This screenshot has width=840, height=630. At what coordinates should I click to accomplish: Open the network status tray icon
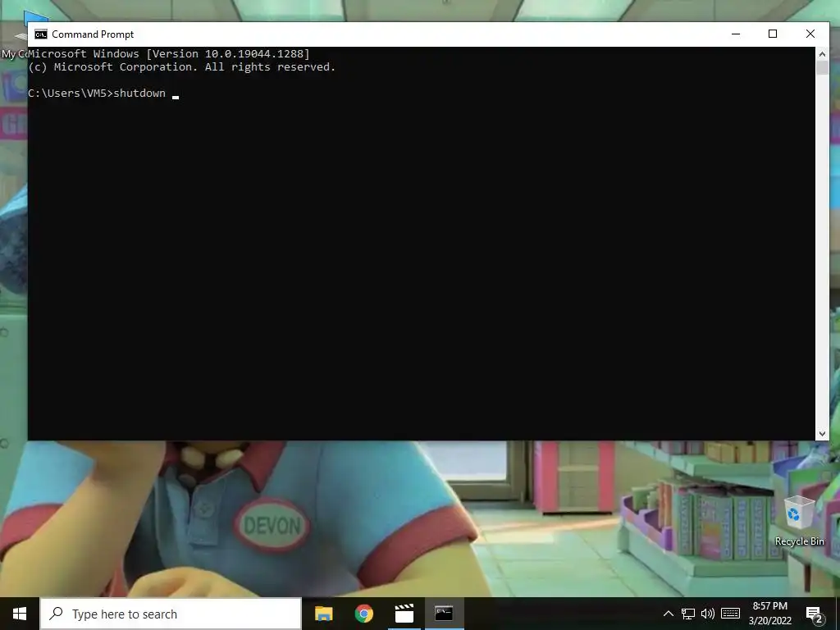point(688,614)
